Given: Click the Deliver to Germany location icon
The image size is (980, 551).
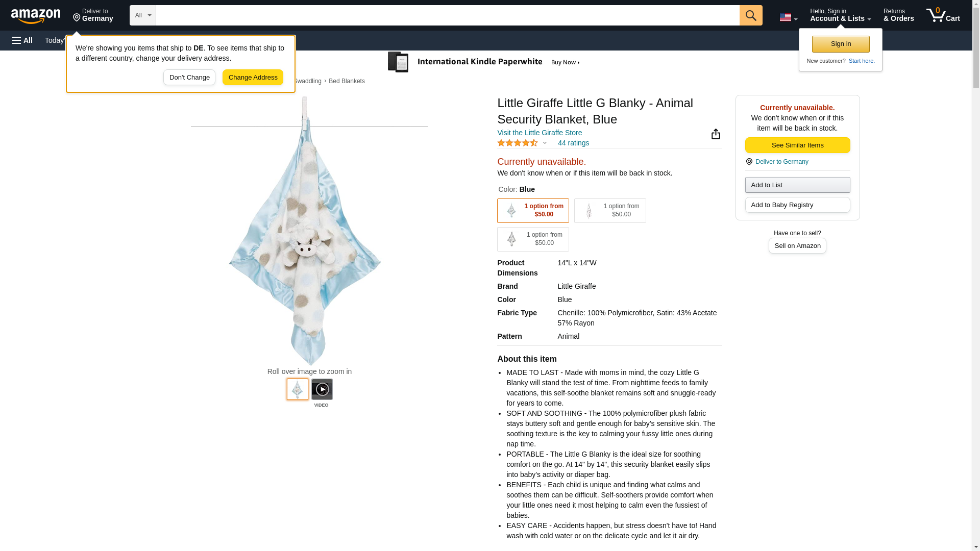Looking at the screenshot, I should [x=749, y=162].
